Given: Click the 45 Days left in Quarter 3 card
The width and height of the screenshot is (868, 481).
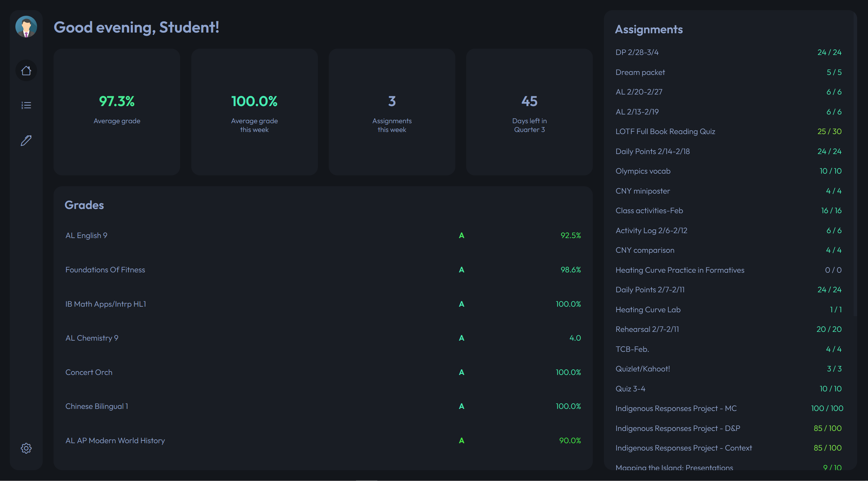Looking at the screenshot, I should (529, 112).
